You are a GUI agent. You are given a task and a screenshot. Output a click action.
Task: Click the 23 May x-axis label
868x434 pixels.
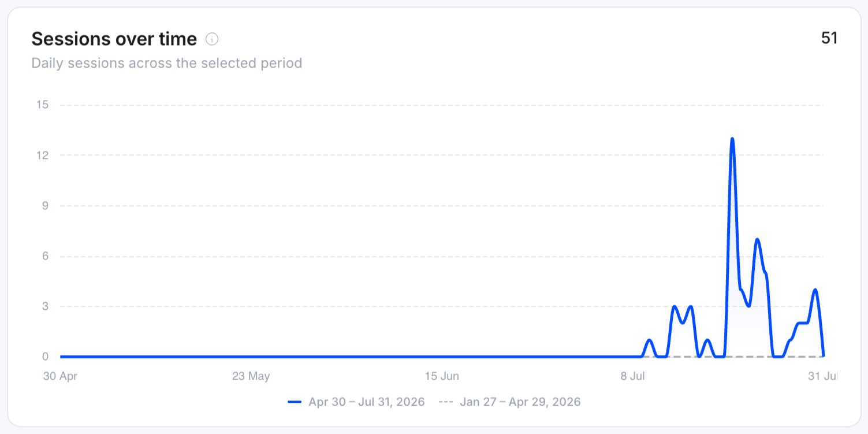[x=251, y=376]
